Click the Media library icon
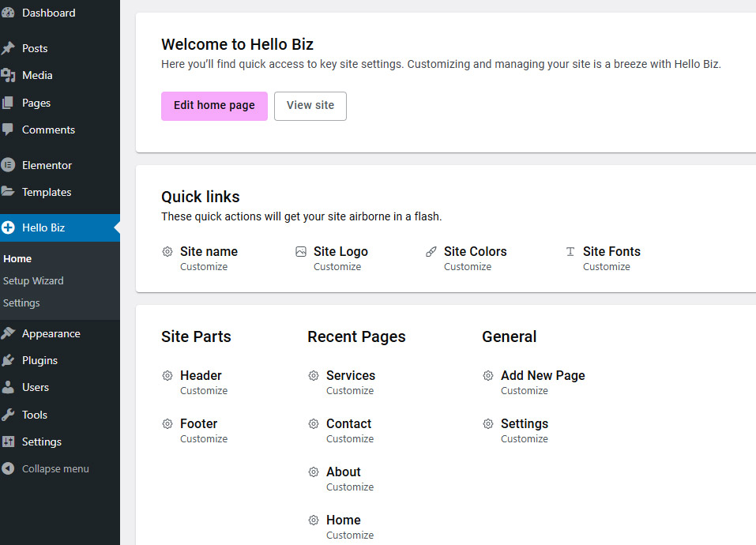The height and width of the screenshot is (545, 756). pyautogui.click(x=8, y=75)
